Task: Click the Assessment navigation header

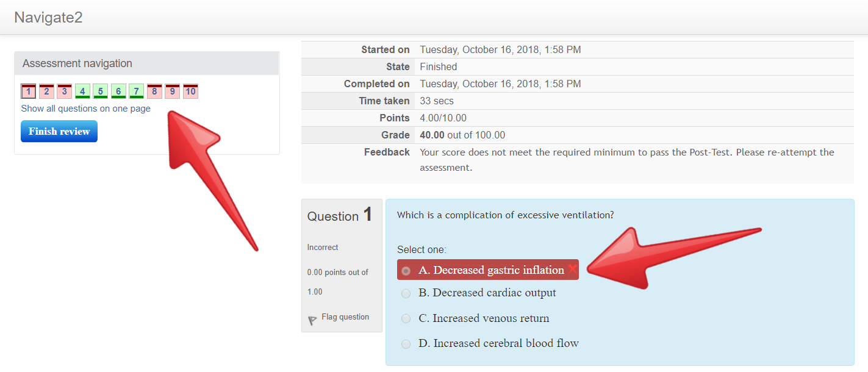Action: point(77,63)
